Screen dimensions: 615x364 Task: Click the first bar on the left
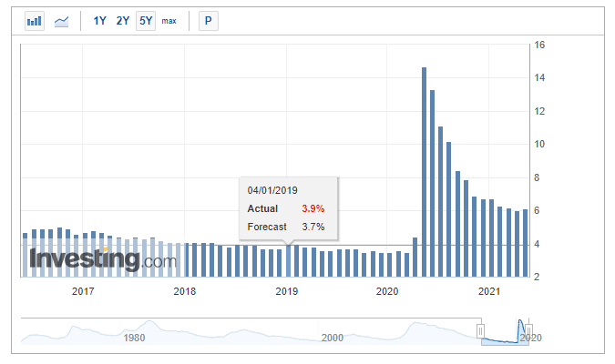pos(25,255)
